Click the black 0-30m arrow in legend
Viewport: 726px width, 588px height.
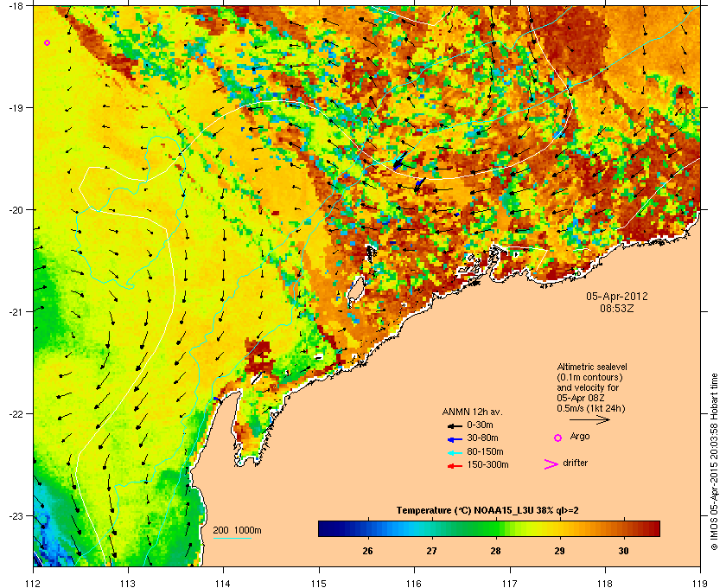click(455, 425)
